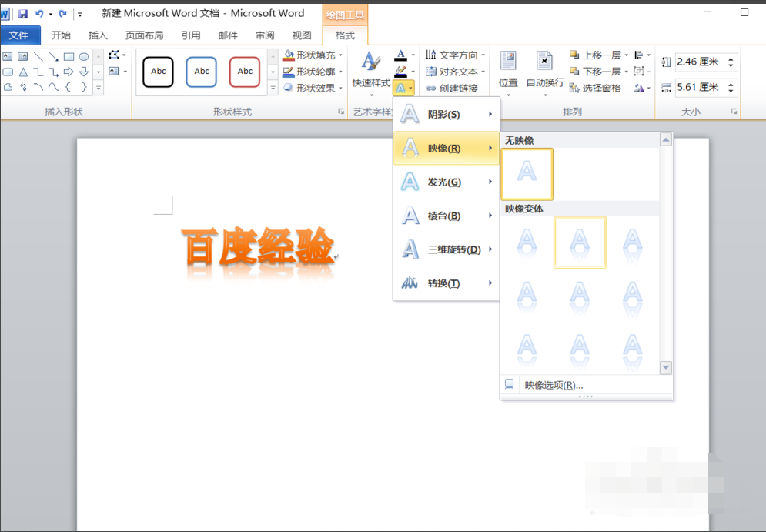Click 映像选项(R)... reflection options
This screenshot has width=766, height=532.
coord(586,385)
